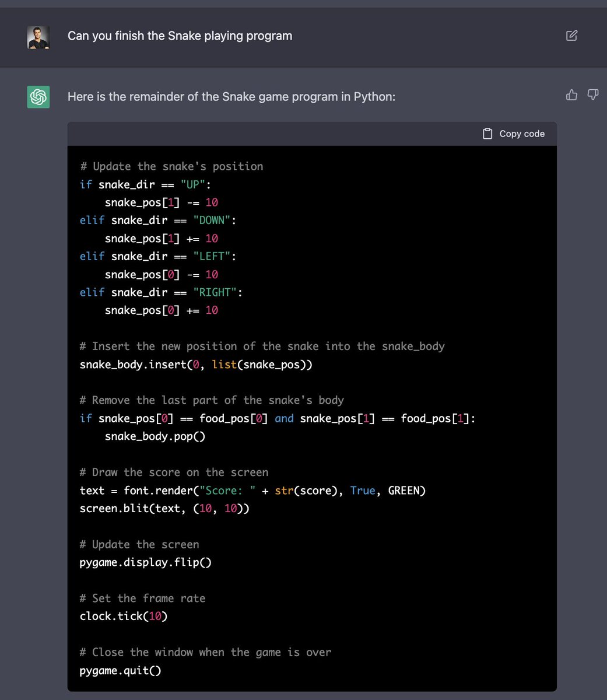The width and height of the screenshot is (607, 700).
Task: Click the clipboard icon beside Copy code
Action: 487,133
